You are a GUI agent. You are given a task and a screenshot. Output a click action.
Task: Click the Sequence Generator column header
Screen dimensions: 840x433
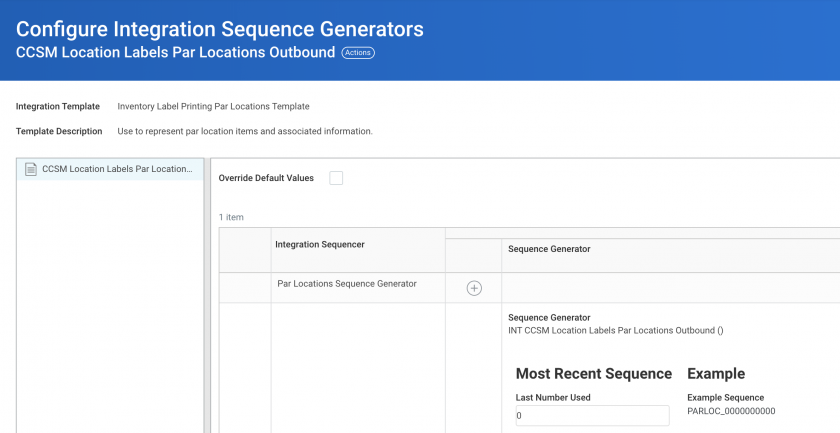(x=549, y=249)
